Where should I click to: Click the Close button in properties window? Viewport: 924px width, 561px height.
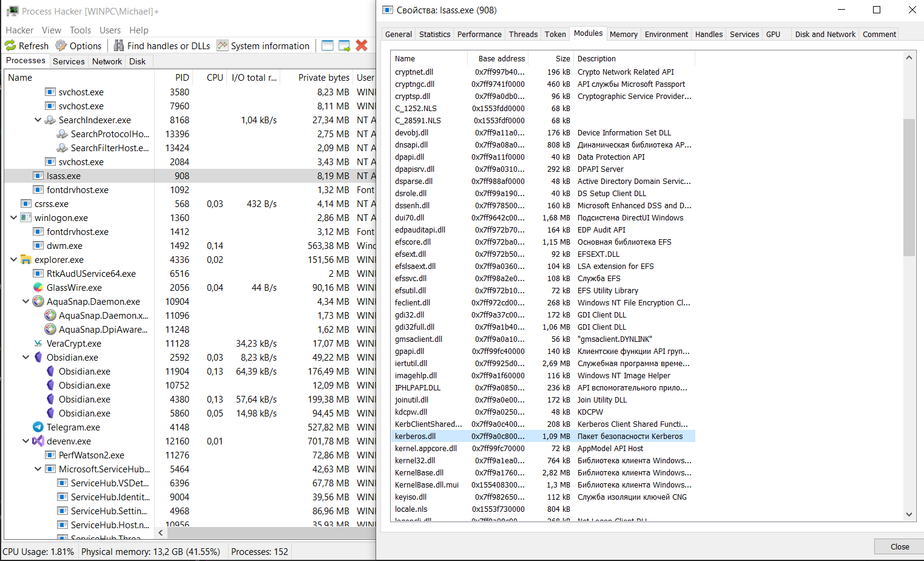899,546
